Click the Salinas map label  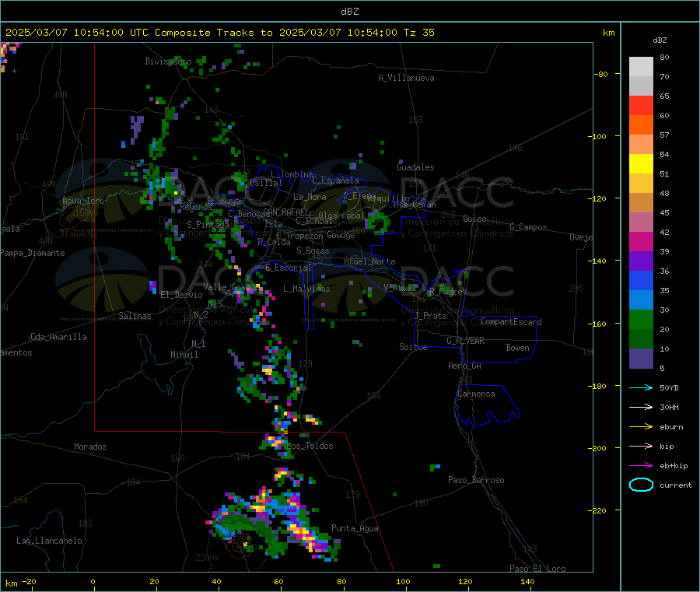click(x=135, y=316)
